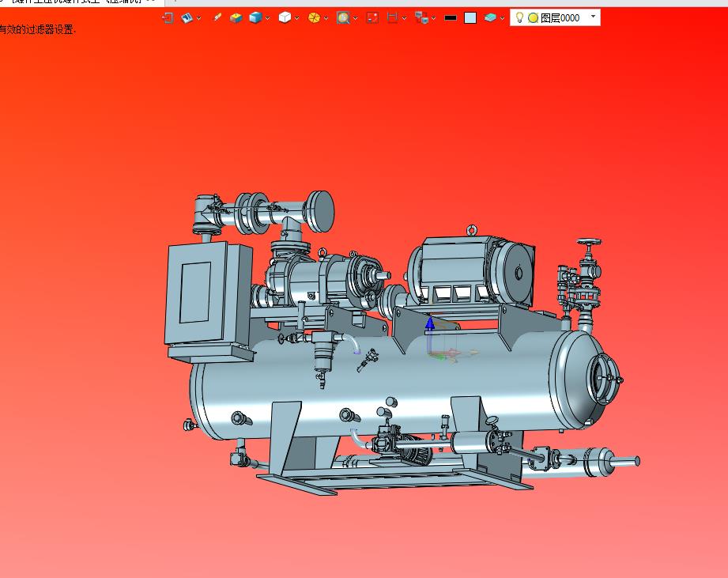Click the blue open-book view icon
This screenshot has width=728, height=578.
tap(187, 17)
